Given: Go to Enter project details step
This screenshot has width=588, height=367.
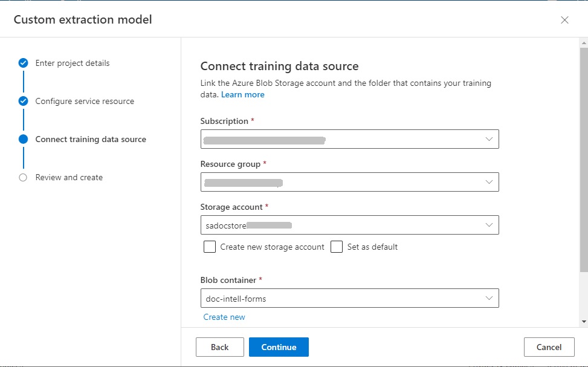Looking at the screenshot, I should pyautogui.click(x=73, y=63).
